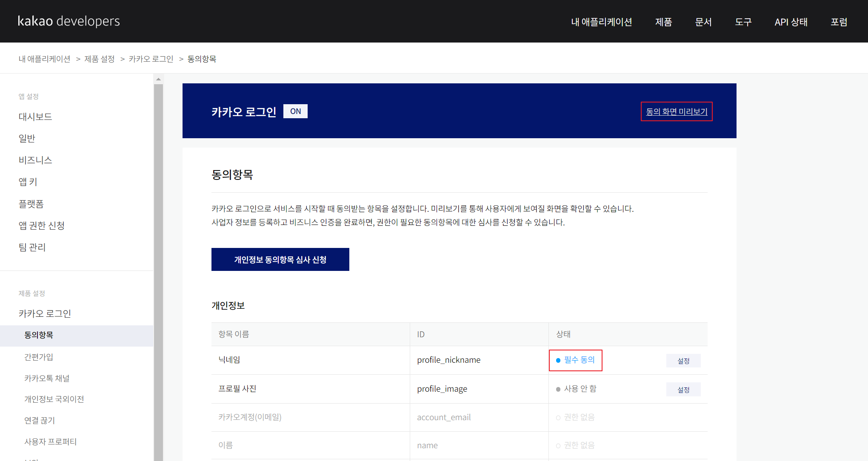Viewport: 868px width, 461px height.
Task: Select 개인정보 국외이전 sidebar sub-item
Action: click(x=54, y=399)
